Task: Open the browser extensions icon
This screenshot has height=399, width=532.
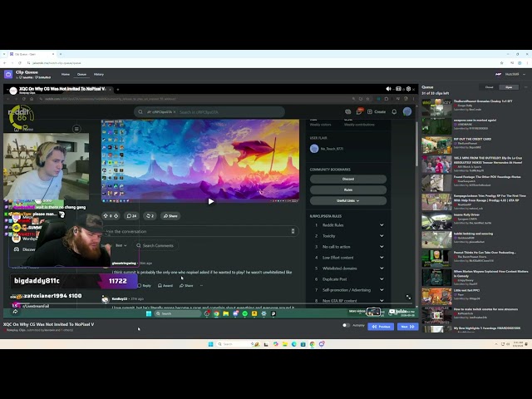Action: [512, 63]
